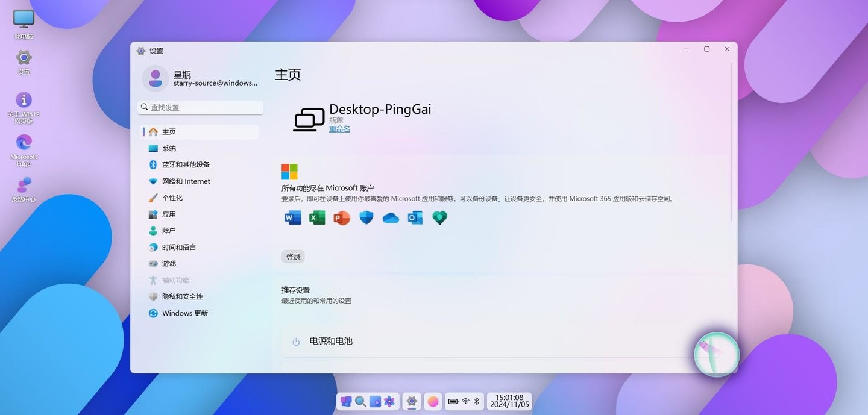Click the Wi-Fi icon in system tray
This screenshot has height=415, width=868.
pyautogui.click(x=465, y=401)
